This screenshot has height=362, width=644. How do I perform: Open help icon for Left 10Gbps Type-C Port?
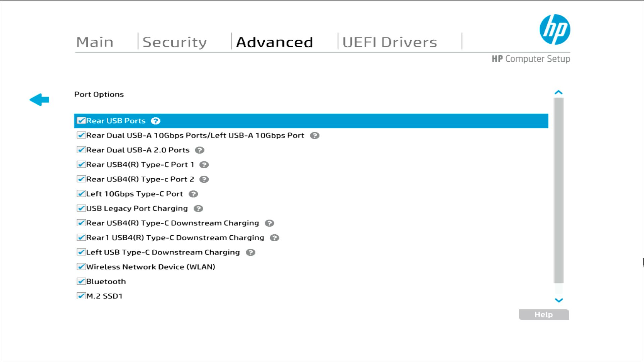click(193, 194)
